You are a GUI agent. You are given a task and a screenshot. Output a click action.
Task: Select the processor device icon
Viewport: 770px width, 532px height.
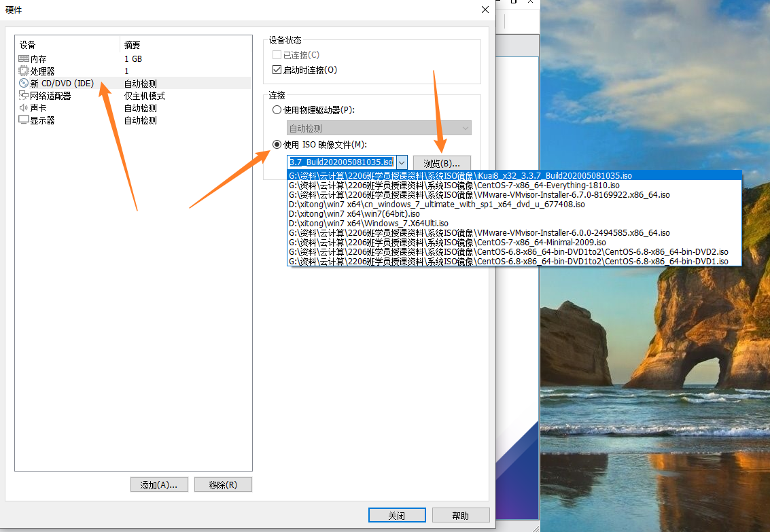(x=24, y=71)
